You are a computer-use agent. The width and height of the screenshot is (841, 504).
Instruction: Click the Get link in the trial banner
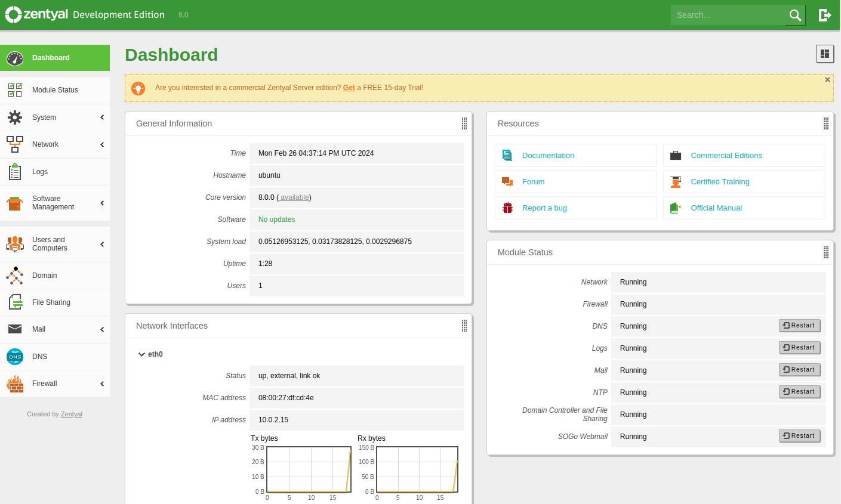click(x=349, y=88)
